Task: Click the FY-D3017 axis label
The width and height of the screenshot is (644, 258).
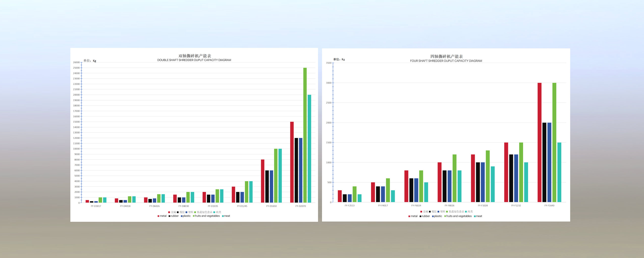Action: click(x=96, y=206)
